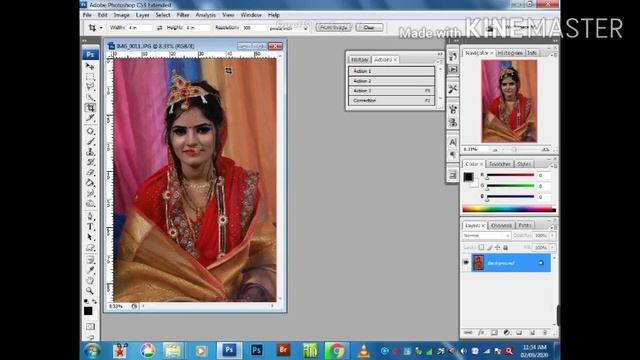Switch to the Paths tab
This screenshot has height=360, width=640.
point(525,225)
